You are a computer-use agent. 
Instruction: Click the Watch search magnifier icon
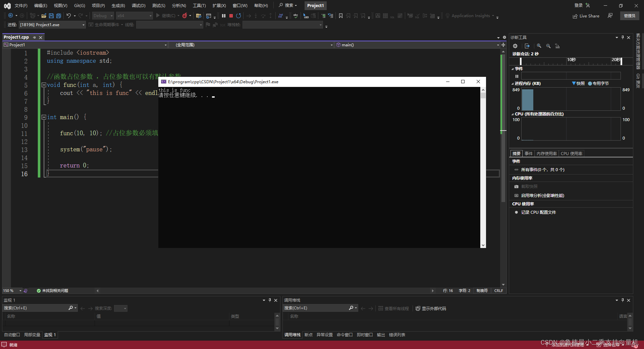pyautogui.click(x=71, y=308)
